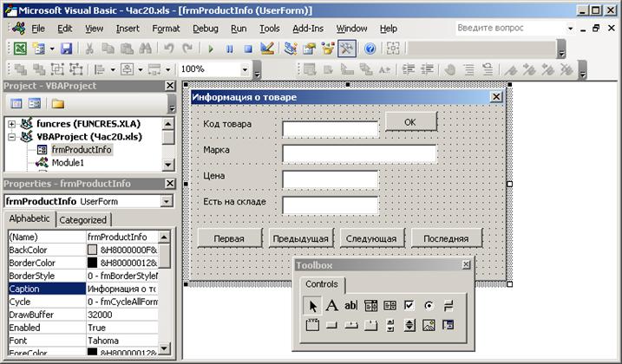This screenshot has height=364, width=622.
Task: Toggle the Toolbox hammer-and-wrench icon
Action: pyautogui.click(x=347, y=49)
